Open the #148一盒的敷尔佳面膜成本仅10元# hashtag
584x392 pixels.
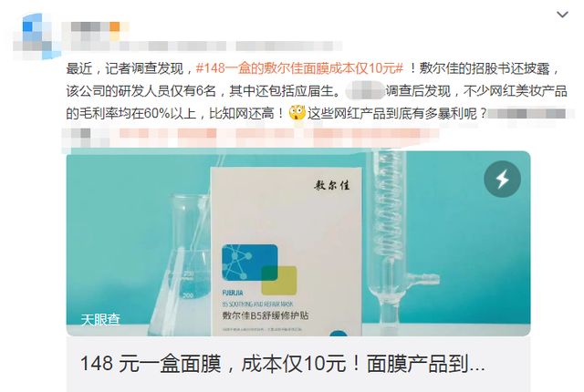click(x=299, y=68)
